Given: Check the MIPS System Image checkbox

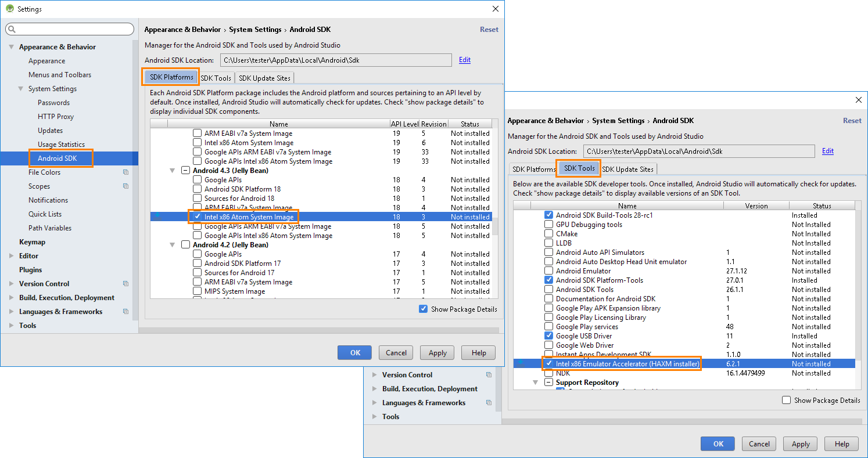Looking at the screenshot, I should [198, 291].
